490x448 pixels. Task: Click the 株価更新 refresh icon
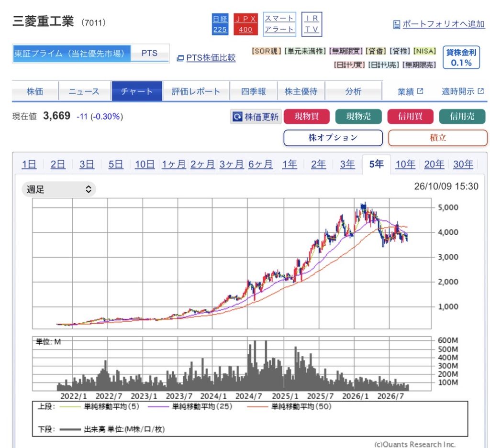(237, 117)
